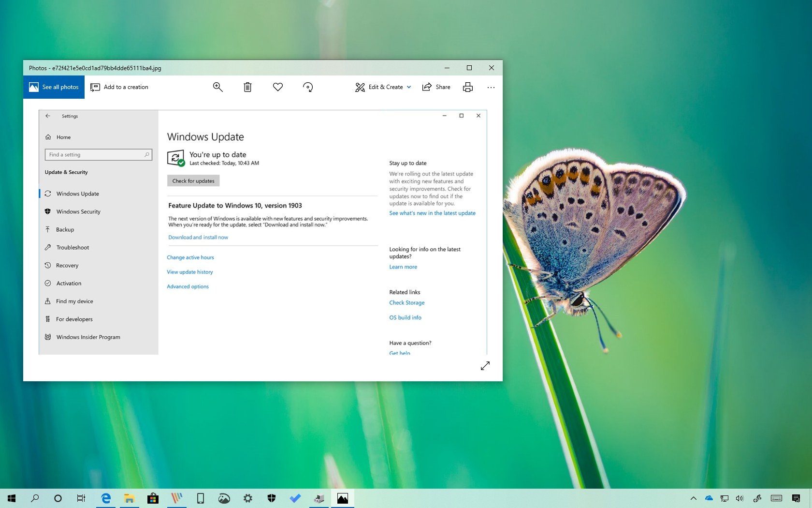Click the zoom magnifier icon in Photos
Screen dimensions: 812x508
(x=217, y=87)
